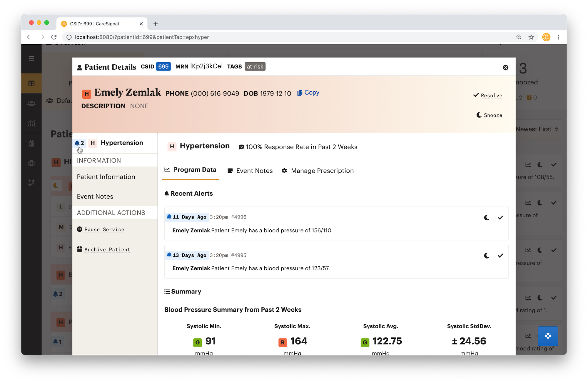Viewport: 588px width, 383px height.
Task: Click the 2 alerts bell badge
Action: (x=79, y=143)
